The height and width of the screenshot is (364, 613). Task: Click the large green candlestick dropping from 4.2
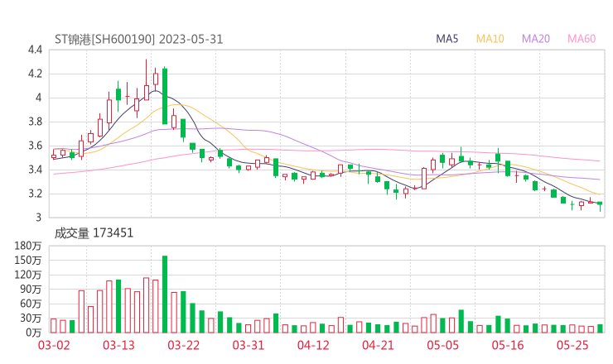tap(165, 96)
